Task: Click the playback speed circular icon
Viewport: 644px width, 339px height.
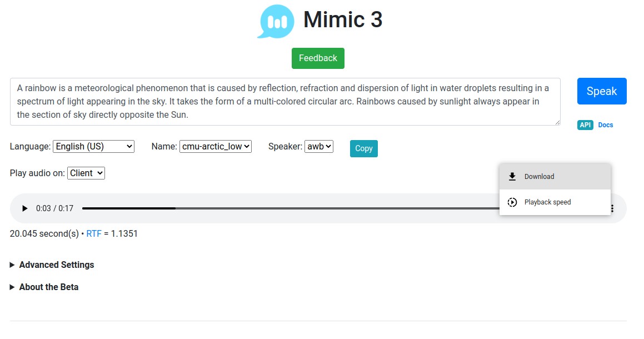Action: pyautogui.click(x=512, y=202)
